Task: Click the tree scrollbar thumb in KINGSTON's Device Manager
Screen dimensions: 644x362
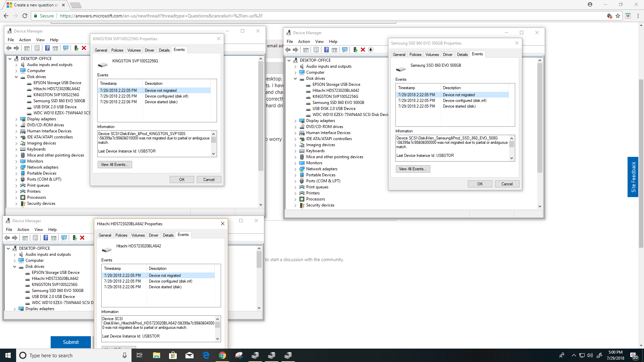Action: tap(261, 116)
